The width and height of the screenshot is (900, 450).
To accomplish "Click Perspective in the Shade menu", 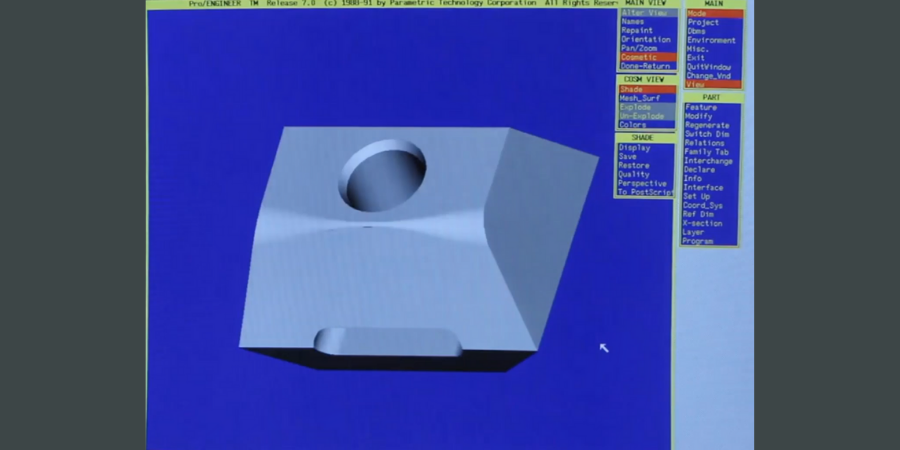I will [x=642, y=184].
